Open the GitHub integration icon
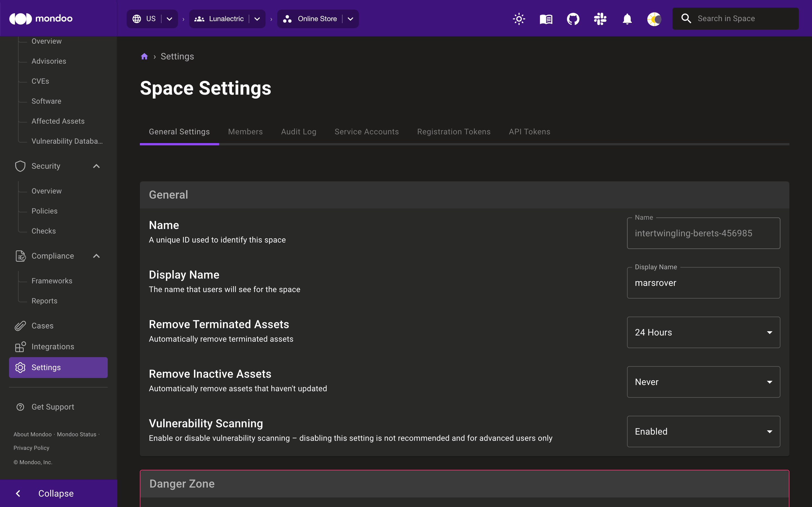The width and height of the screenshot is (812, 507). click(x=573, y=19)
